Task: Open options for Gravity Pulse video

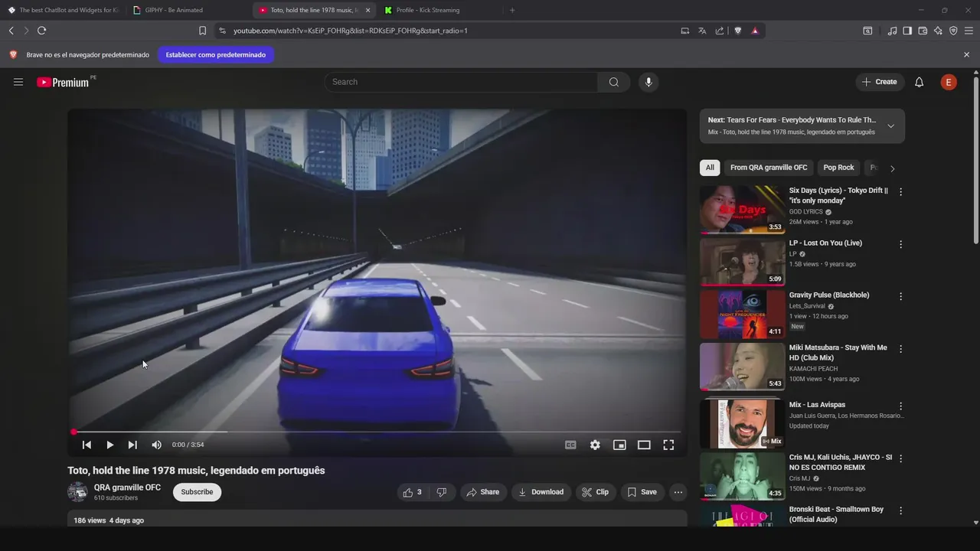Action: point(900,296)
